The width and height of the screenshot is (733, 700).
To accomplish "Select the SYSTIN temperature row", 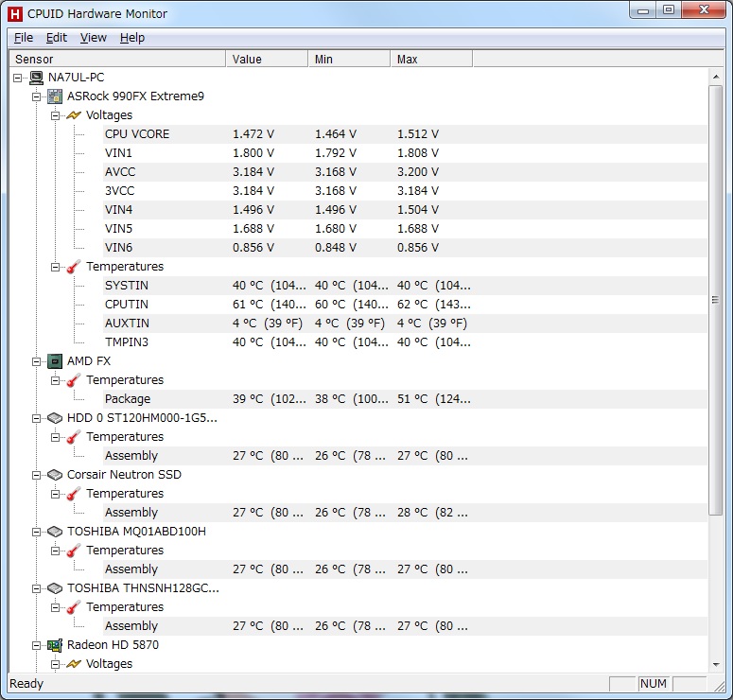I will pos(405,286).
